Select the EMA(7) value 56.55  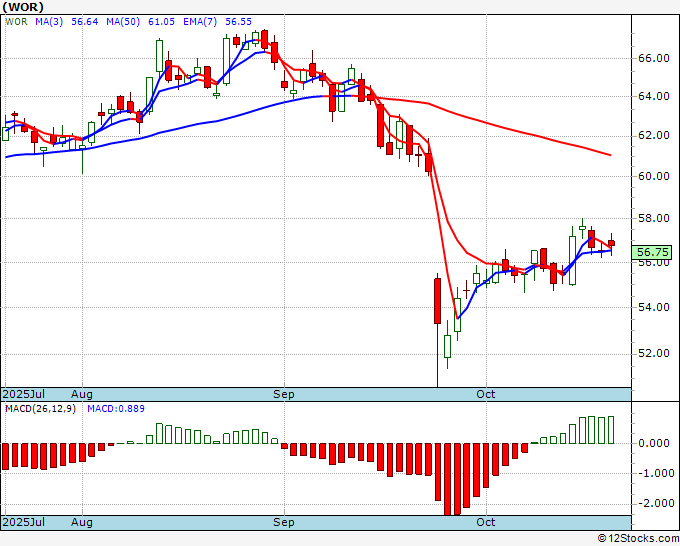click(238, 22)
